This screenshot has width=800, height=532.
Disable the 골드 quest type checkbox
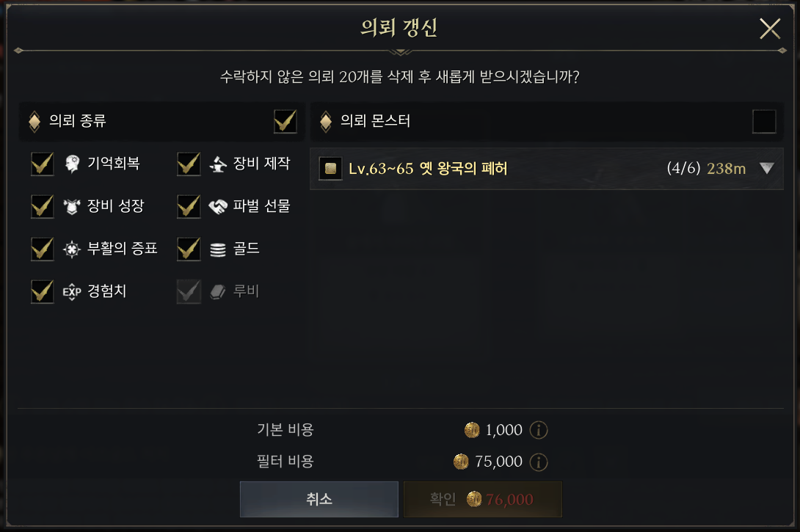pos(189,249)
